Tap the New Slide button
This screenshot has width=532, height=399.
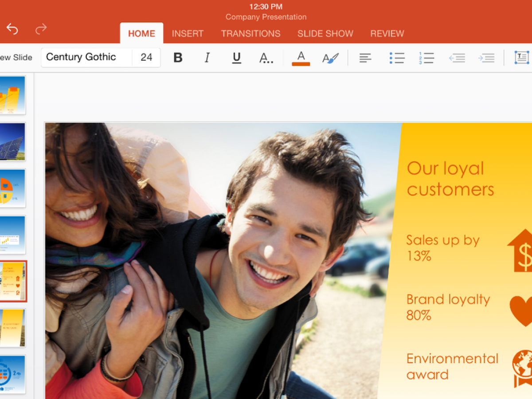(x=16, y=58)
